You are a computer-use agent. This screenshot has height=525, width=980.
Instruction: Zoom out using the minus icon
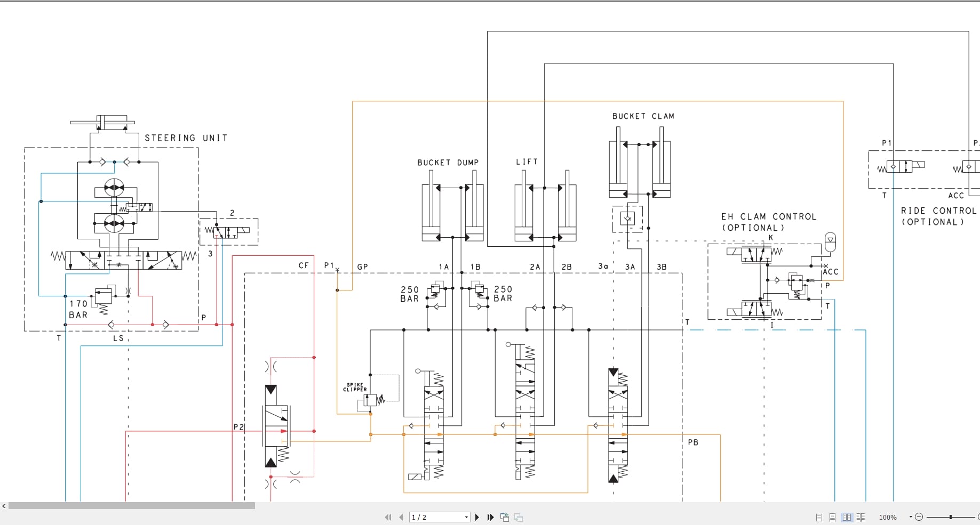click(919, 516)
